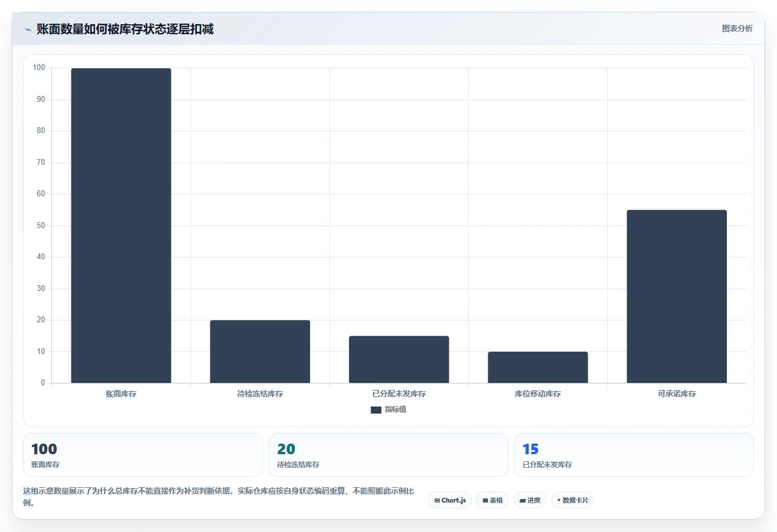The width and height of the screenshot is (777, 532).
Task: Click the legend's dark color swatch
Action: coord(376,410)
